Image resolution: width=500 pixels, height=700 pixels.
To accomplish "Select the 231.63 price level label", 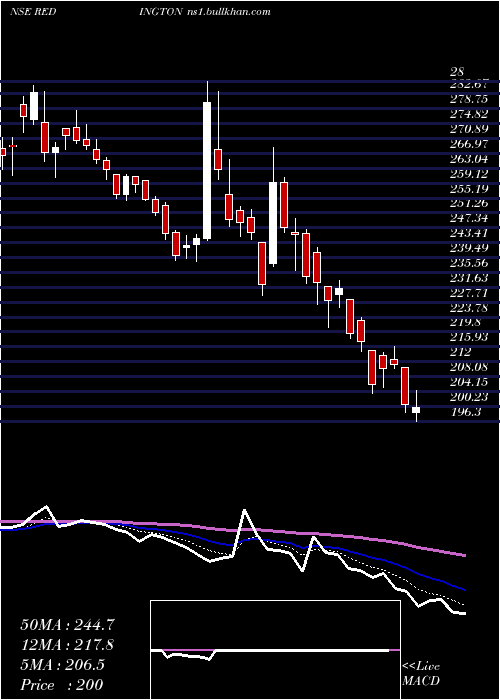I will pyautogui.click(x=470, y=278).
